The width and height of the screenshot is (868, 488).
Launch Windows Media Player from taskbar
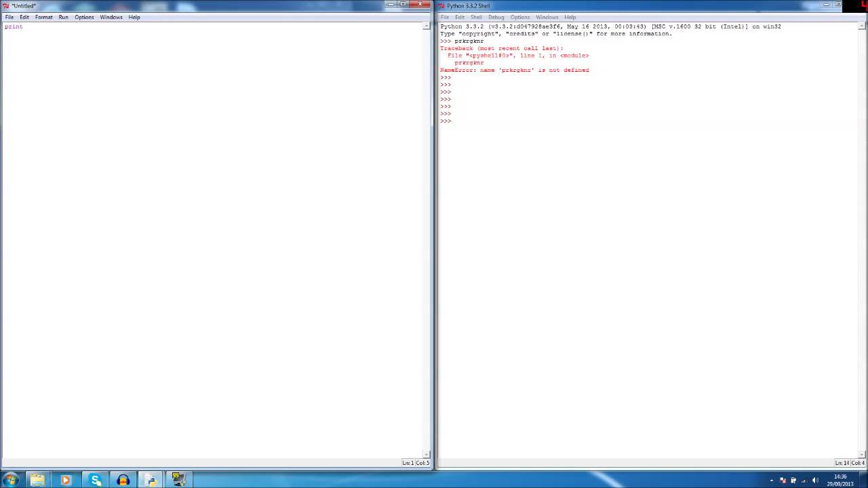point(66,480)
